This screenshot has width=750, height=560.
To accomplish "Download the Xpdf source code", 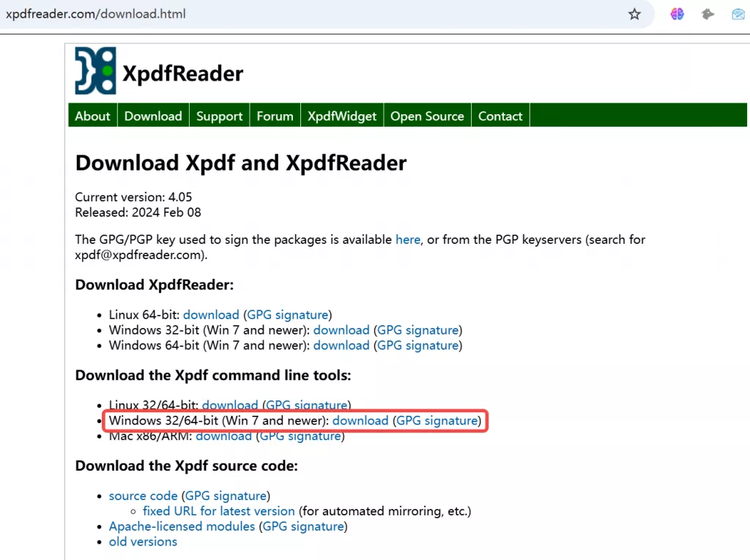I will (143, 496).
